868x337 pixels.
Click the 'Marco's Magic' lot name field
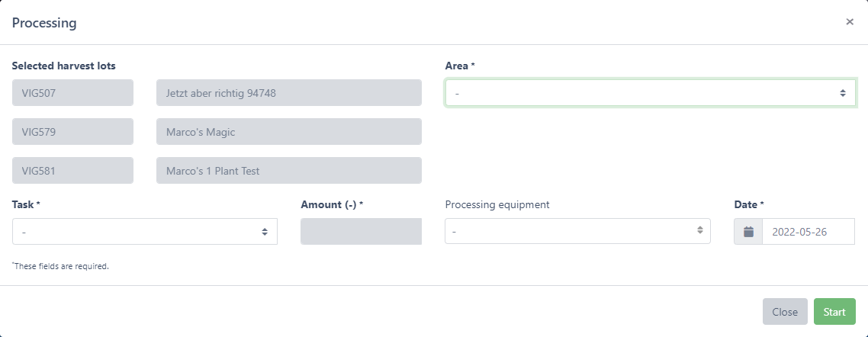coord(288,132)
